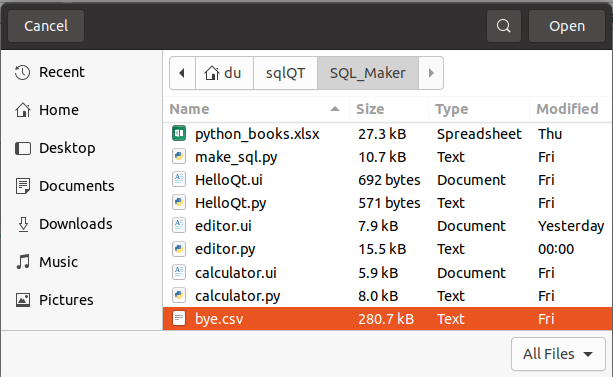The height and width of the screenshot is (377, 613).
Task: Click the Recent clock icon in sidebar
Action: [22, 72]
